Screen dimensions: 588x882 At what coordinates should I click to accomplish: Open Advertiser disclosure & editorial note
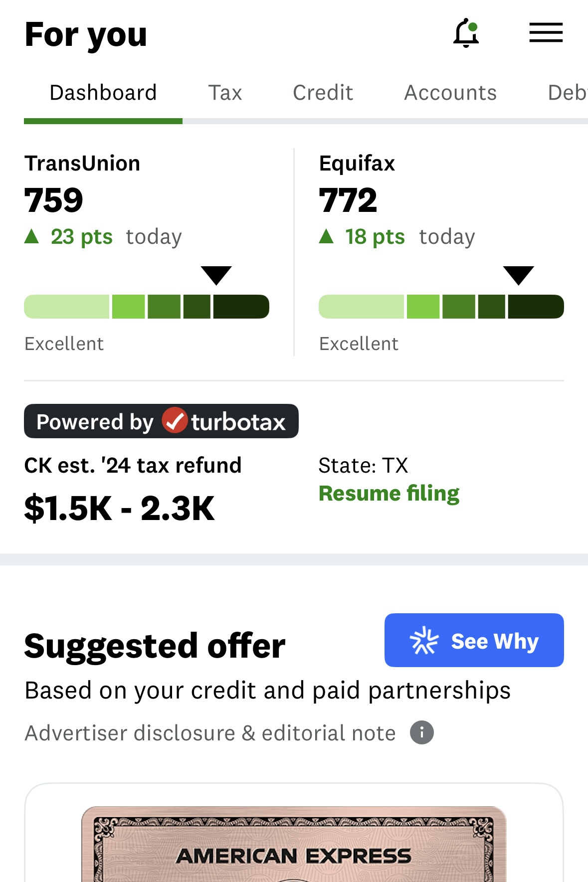pyautogui.click(x=210, y=733)
